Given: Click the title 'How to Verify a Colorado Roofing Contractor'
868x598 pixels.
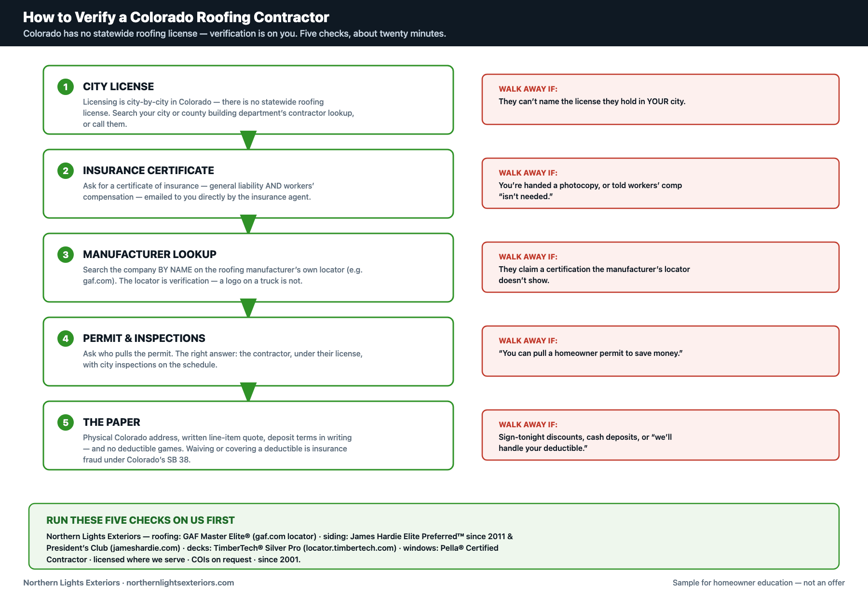Looking at the screenshot, I should click(176, 17).
